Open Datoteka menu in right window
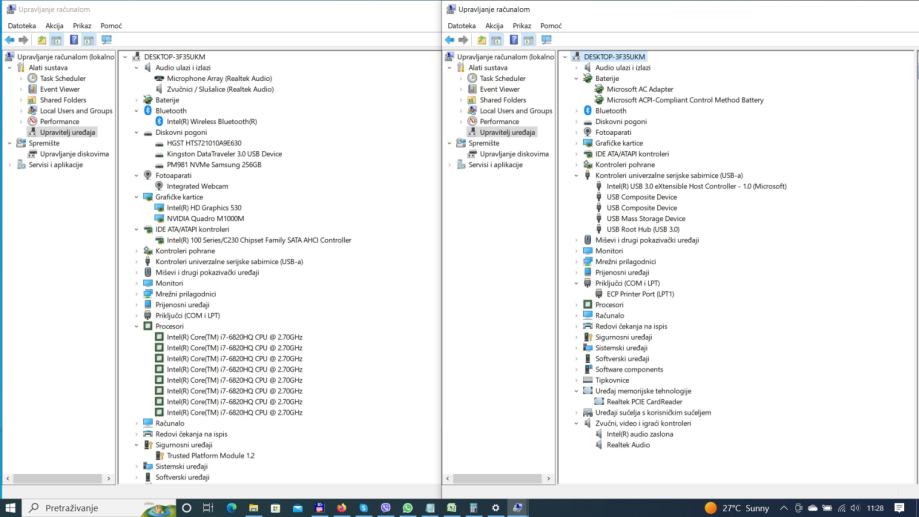The width and height of the screenshot is (919, 517). click(462, 26)
